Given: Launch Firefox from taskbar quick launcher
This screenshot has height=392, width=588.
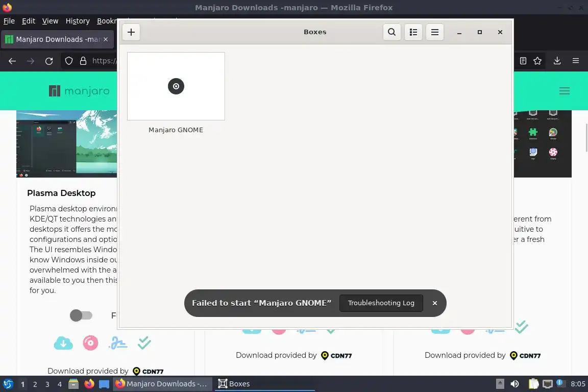Looking at the screenshot, I should coord(89,384).
